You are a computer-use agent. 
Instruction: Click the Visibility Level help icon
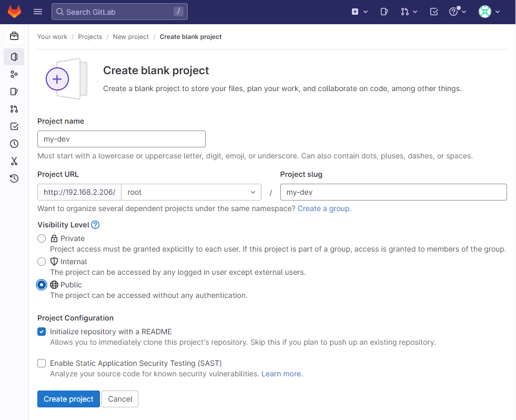(95, 225)
